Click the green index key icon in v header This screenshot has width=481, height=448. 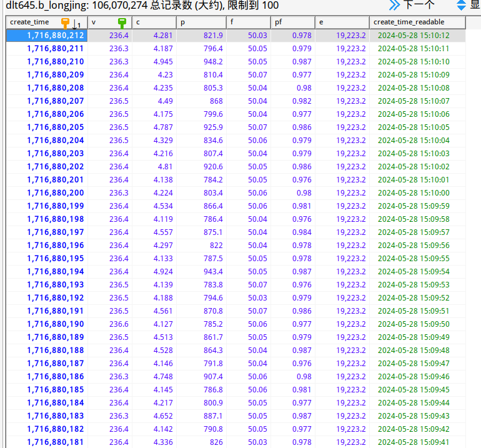tap(122, 22)
